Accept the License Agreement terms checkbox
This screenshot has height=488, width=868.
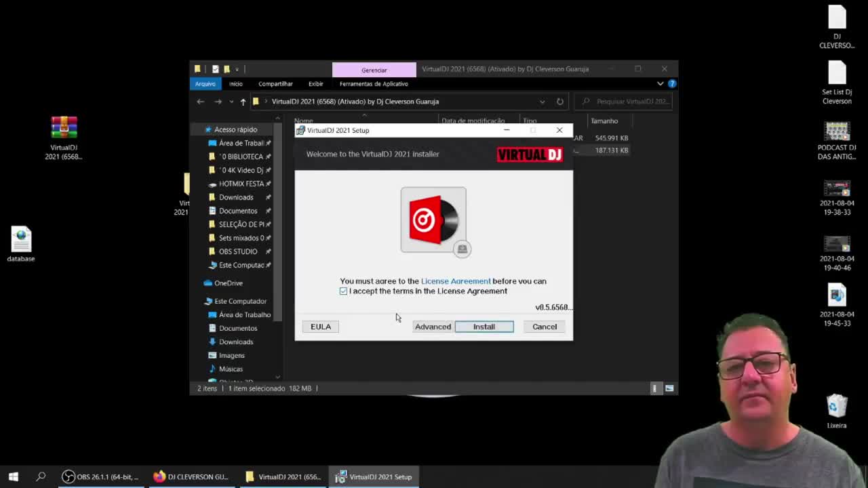pos(344,291)
